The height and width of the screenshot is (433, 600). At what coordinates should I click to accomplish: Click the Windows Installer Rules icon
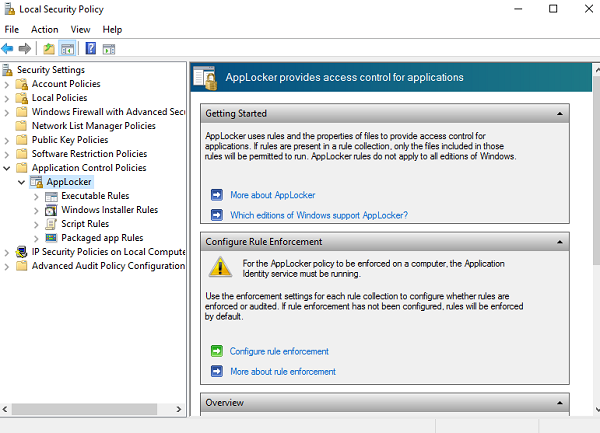point(52,210)
